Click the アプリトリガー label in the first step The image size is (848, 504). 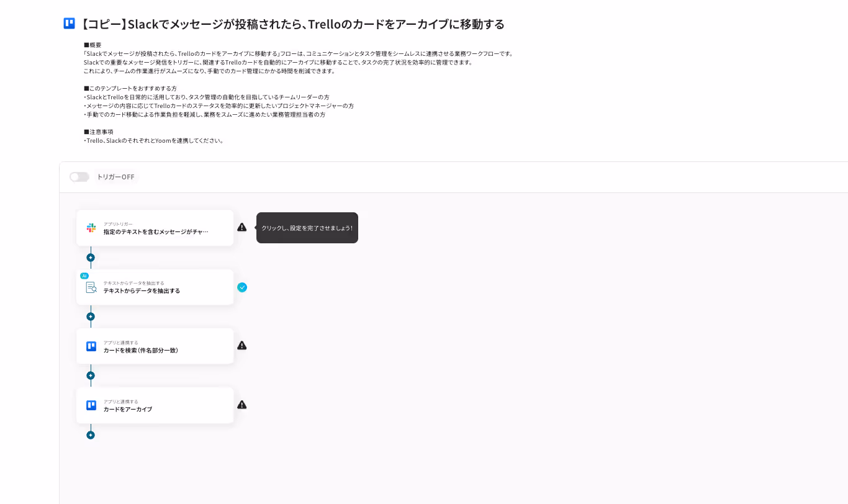coord(118,224)
